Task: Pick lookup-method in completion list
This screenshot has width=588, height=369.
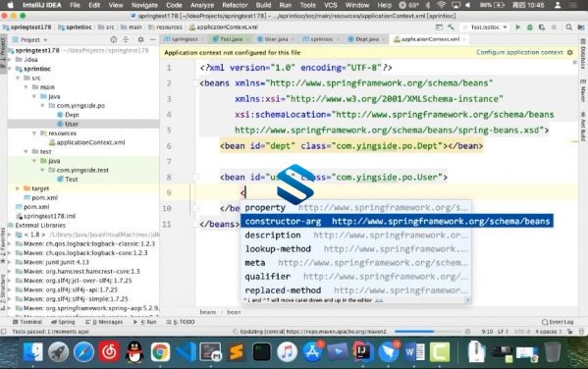Action: [x=356, y=249]
